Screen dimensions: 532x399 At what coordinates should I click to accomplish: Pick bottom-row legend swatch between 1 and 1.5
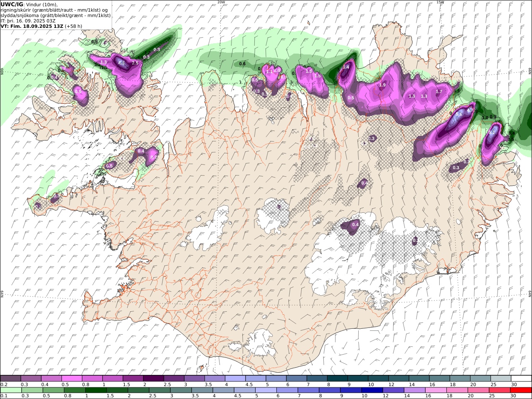pyautogui.click(x=96, y=390)
